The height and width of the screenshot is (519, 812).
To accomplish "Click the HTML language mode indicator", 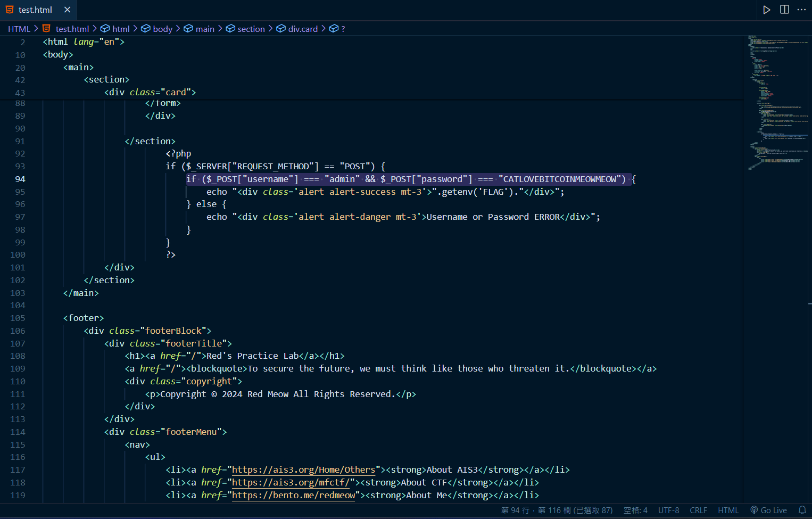I will [x=728, y=510].
